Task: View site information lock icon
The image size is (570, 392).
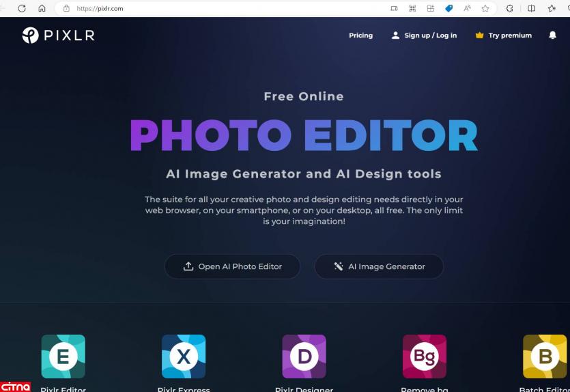Action: [66, 8]
